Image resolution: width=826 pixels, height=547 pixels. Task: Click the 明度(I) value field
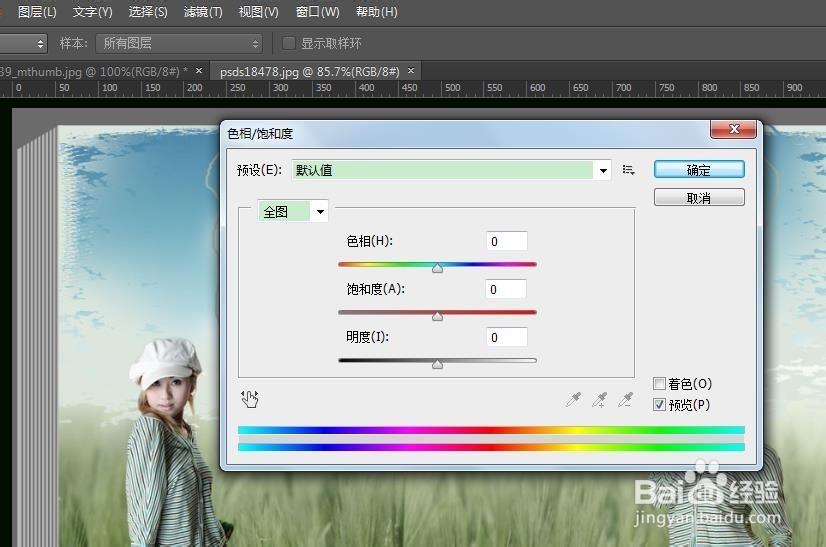point(506,337)
